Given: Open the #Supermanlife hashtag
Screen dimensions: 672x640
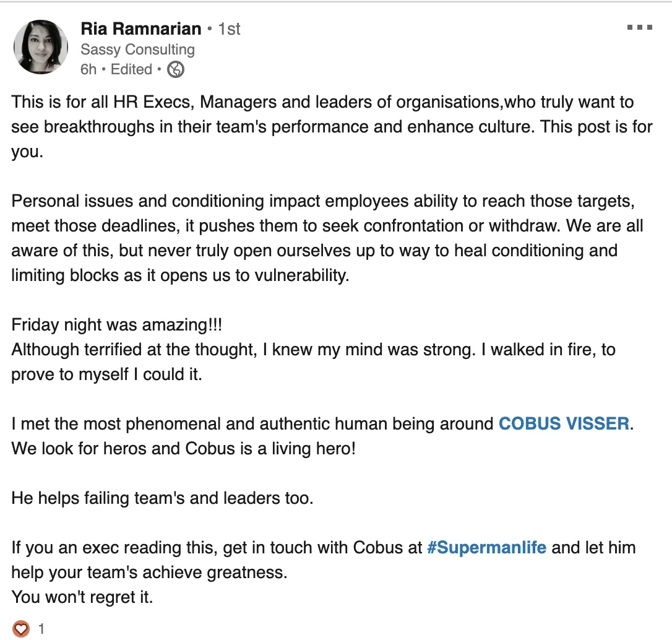Looking at the screenshot, I should point(486,548).
